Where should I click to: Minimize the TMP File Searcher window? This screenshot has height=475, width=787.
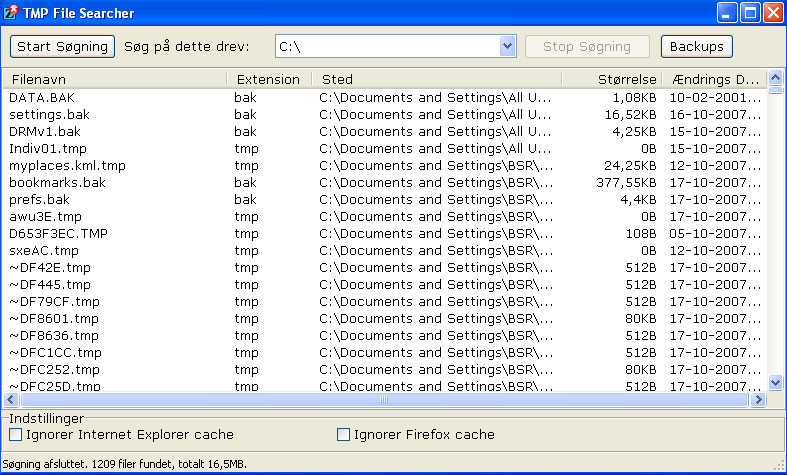coord(728,13)
